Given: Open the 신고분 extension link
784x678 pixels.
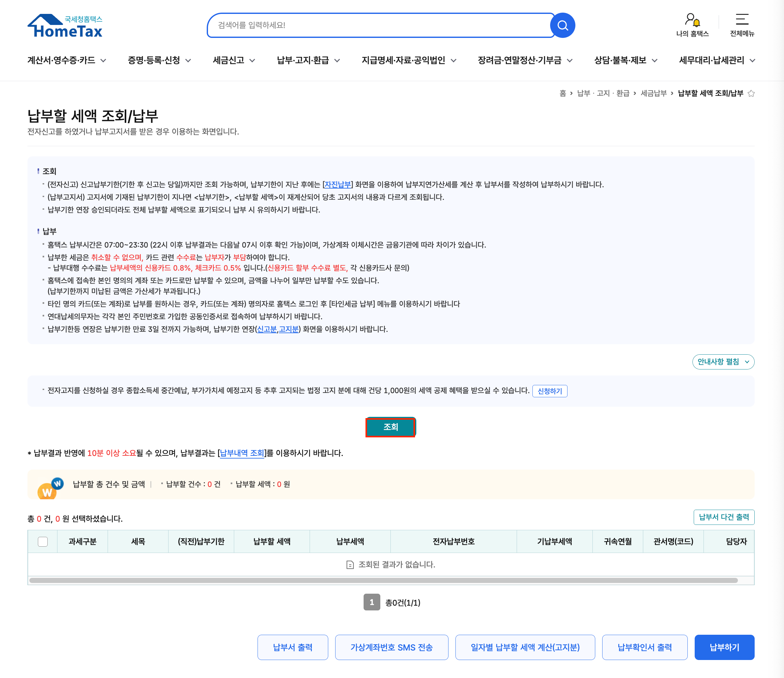Looking at the screenshot, I should pos(267,329).
